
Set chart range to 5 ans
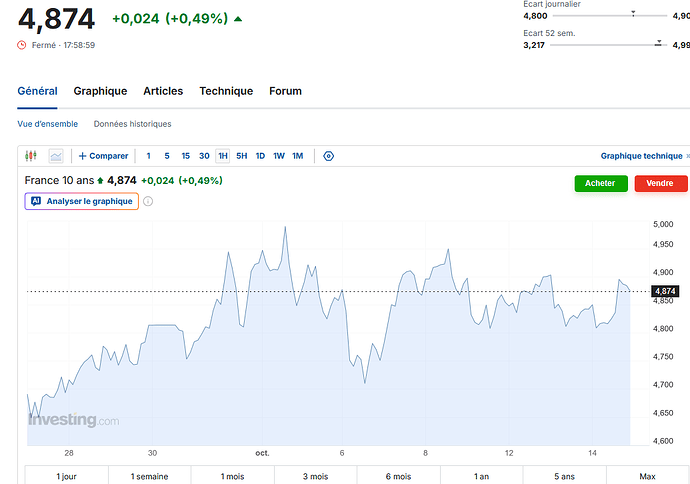click(x=565, y=476)
